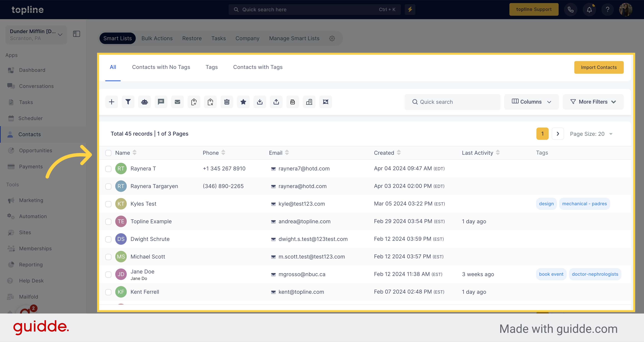The height and width of the screenshot is (342, 644).
Task: Toggle checkbox next to Michael Scott
Action: 108,256
